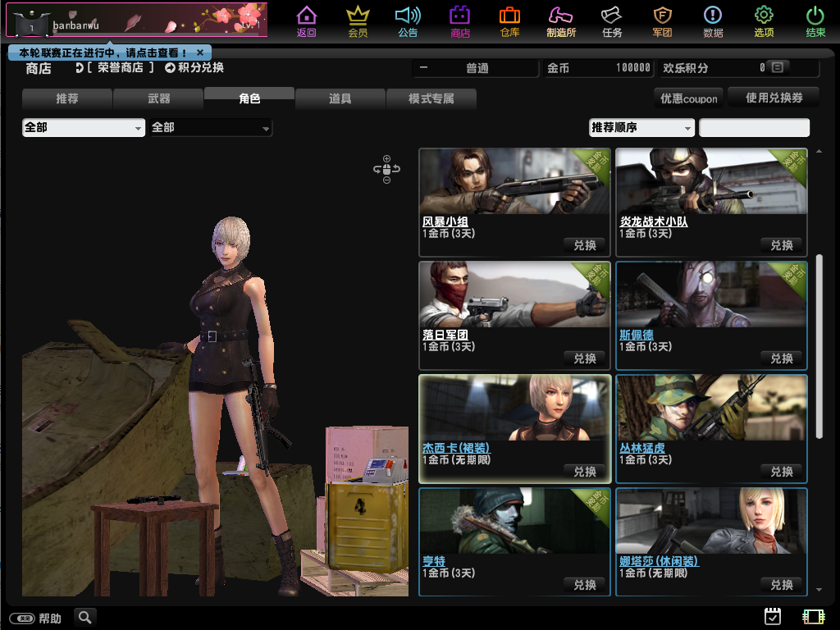Click the shop search input field
Viewport: 840px width, 630px height.
pyautogui.click(x=754, y=128)
